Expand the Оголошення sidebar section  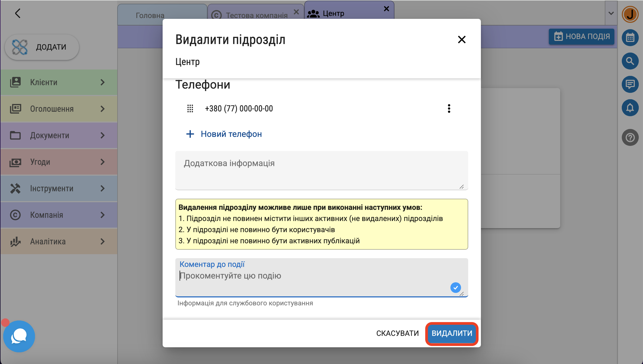59,109
